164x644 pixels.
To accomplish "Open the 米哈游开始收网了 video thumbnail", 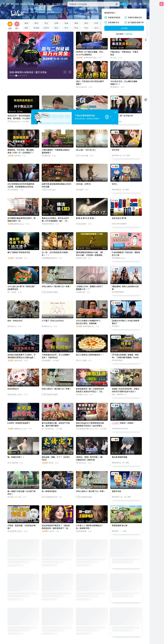I will click(x=23, y=412).
